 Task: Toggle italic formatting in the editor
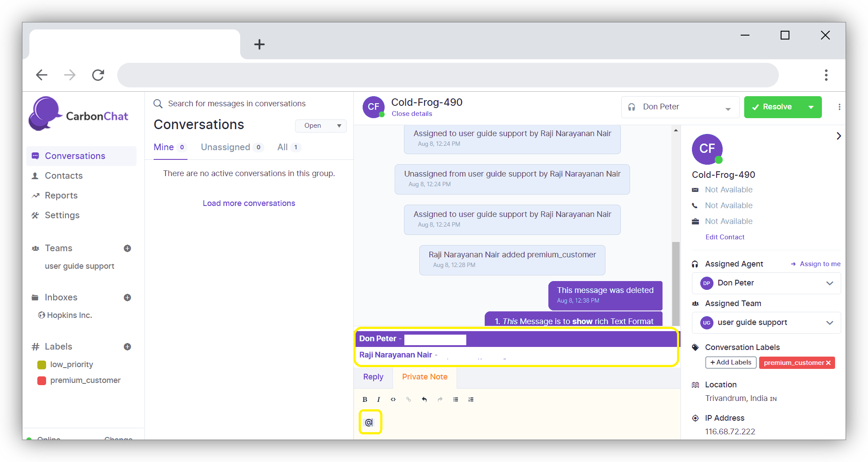click(x=378, y=399)
